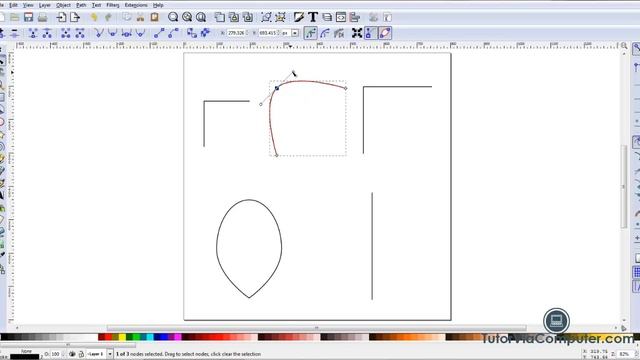Click the Y coordinate field
Screen dimensions: 640x360
click(269, 33)
